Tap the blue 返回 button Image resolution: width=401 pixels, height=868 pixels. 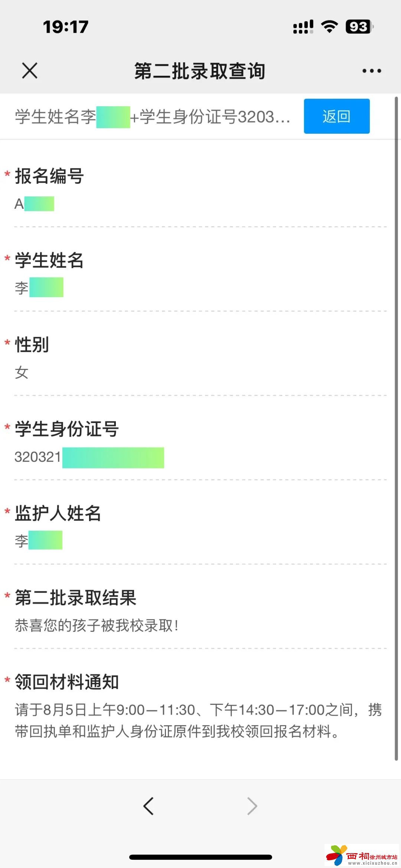(x=336, y=116)
